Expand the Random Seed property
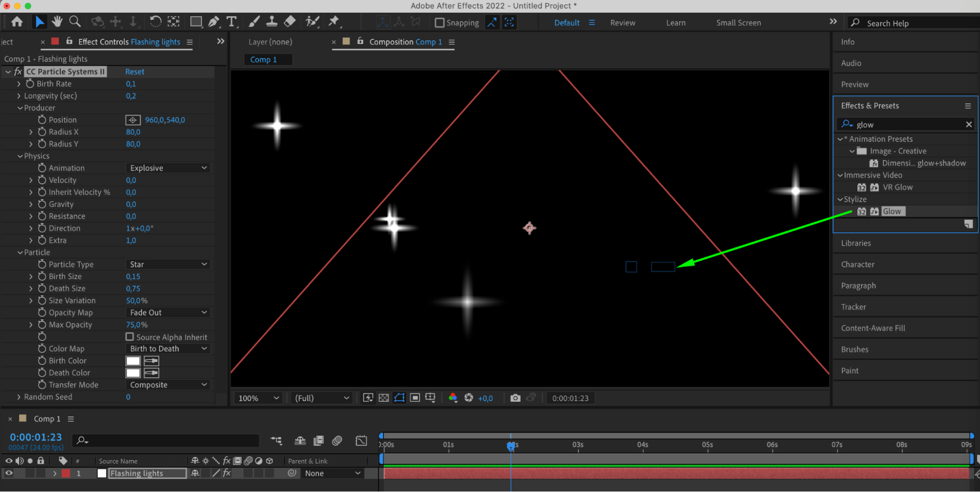 point(19,397)
